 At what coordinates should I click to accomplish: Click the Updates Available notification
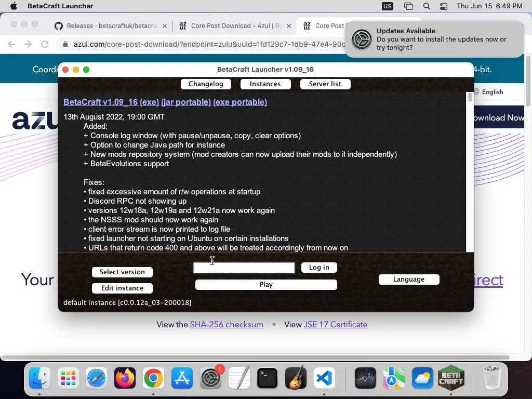[x=434, y=39]
